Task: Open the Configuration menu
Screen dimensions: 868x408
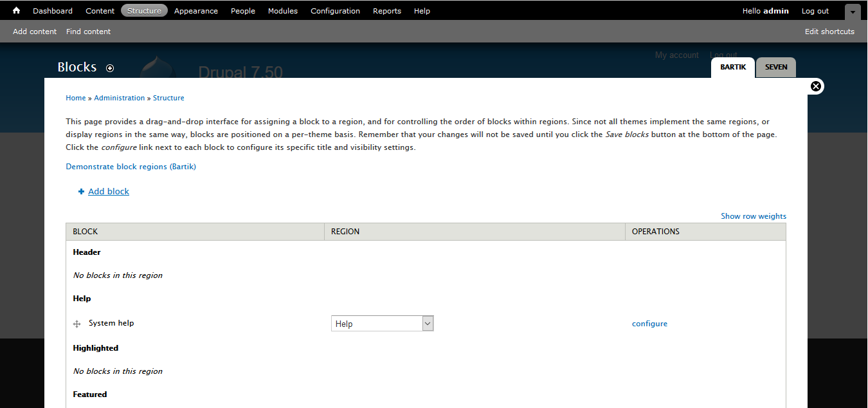Action: pos(335,11)
